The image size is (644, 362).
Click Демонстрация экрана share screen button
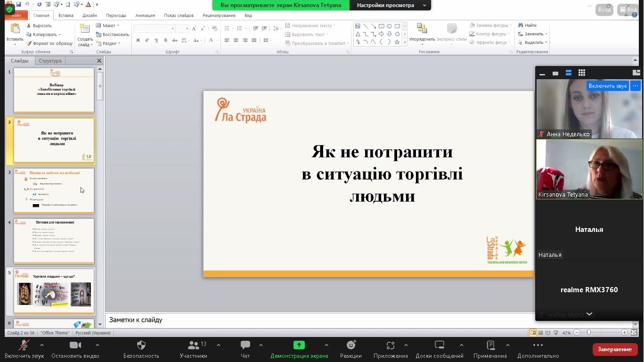(299, 350)
